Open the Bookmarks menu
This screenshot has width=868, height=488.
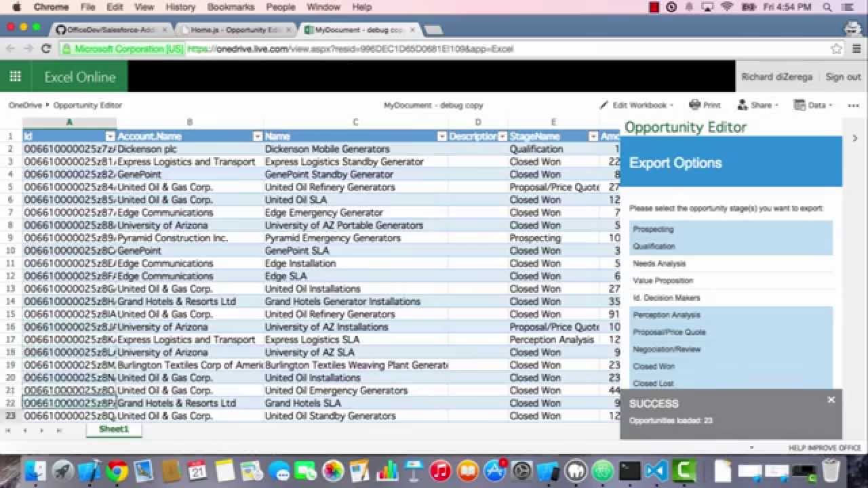231,7
